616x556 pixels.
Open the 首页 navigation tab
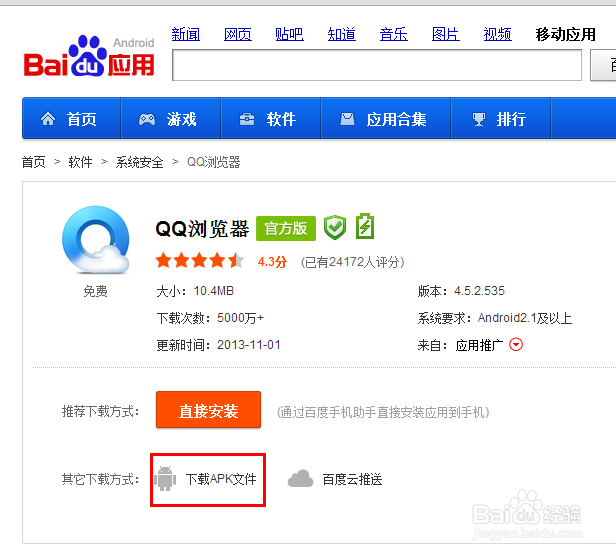click(x=71, y=119)
